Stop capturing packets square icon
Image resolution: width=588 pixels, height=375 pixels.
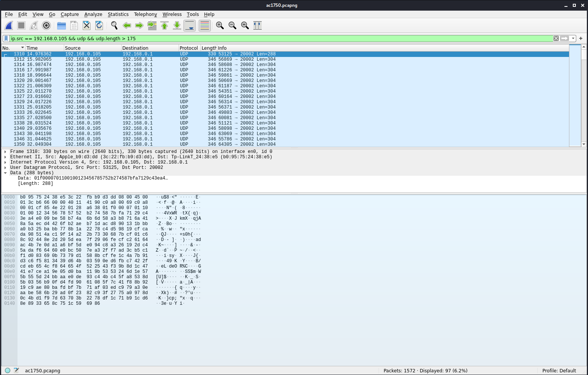coord(21,25)
